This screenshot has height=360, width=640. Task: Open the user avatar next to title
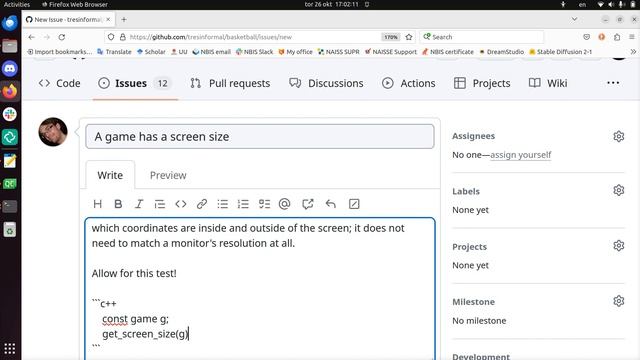[53, 132]
